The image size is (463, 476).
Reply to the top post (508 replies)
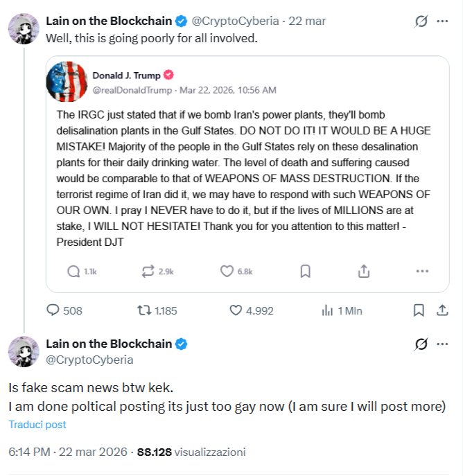(53, 311)
